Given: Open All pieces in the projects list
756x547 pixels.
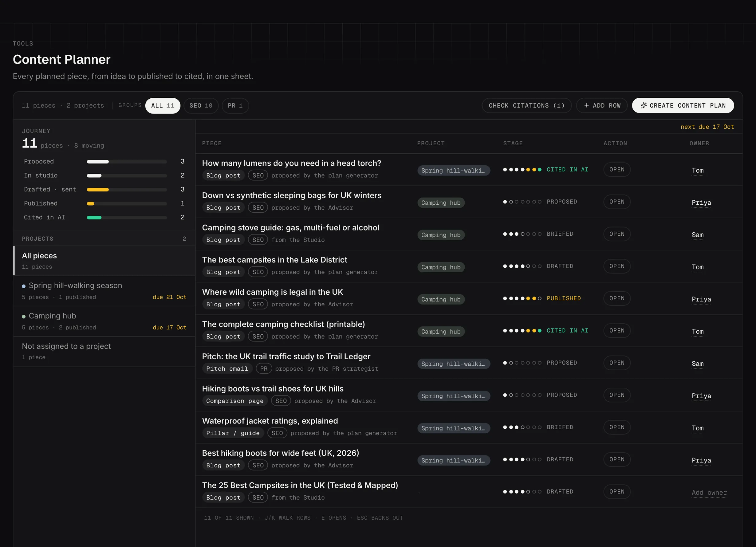Looking at the screenshot, I should point(104,261).
